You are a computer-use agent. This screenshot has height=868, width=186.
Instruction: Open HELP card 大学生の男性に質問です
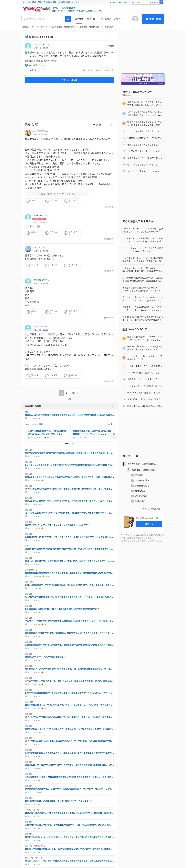[x=47, y=434]
